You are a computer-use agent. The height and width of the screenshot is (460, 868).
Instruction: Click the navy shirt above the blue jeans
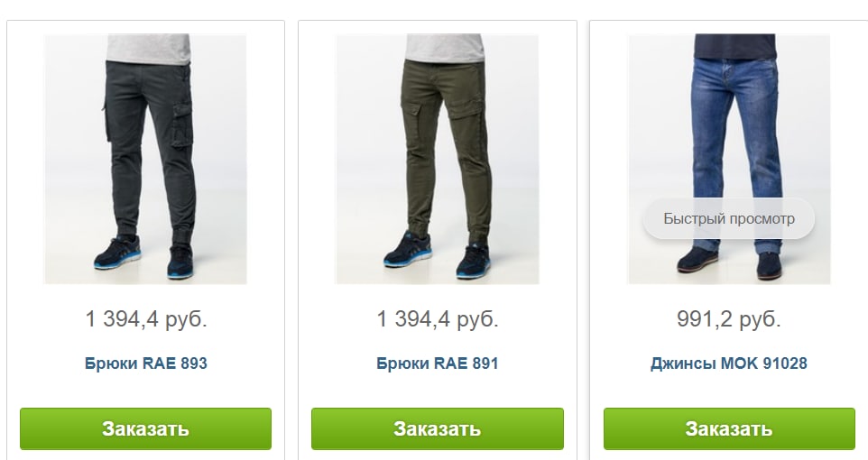(x=734, y=45)
